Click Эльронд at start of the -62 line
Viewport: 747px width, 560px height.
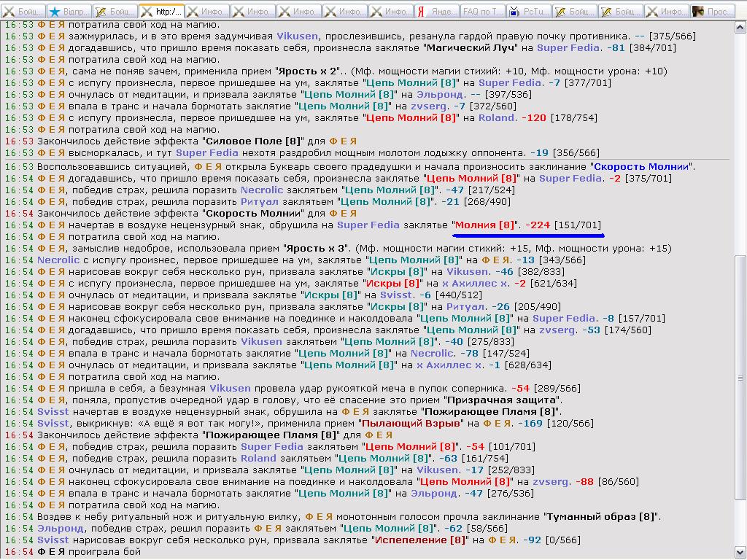(60, 528)
